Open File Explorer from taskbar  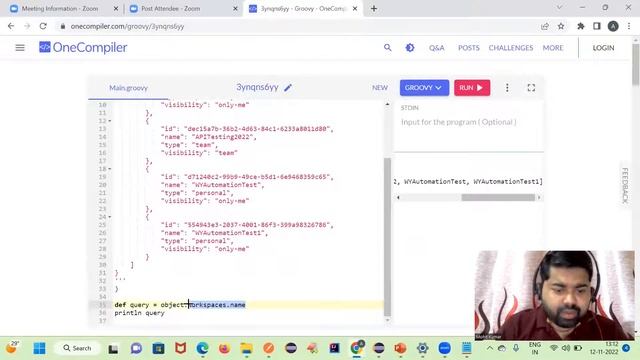(x=246, y=348)
